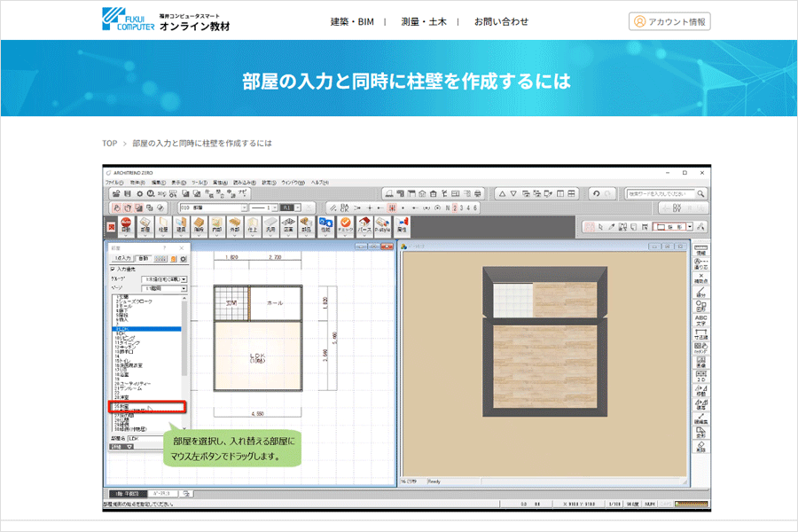Open the 矩形 shape dropdown arrow
Image resolution: width=798 pixels, height=532 pixels.
(x=689, y=227)
